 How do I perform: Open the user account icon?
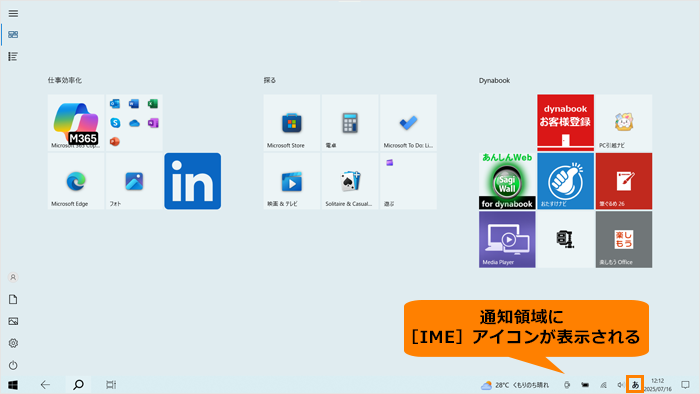(13, 278)
